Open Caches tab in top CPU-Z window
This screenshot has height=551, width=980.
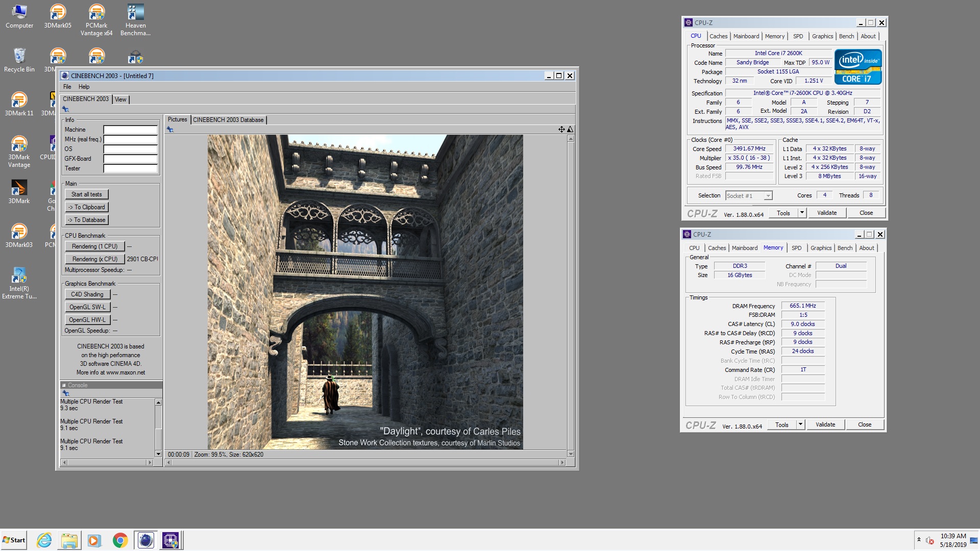[718, 36]
